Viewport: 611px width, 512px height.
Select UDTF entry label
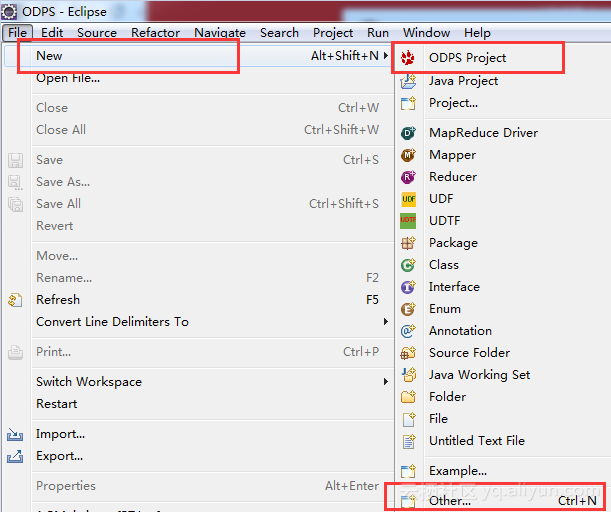444,221
